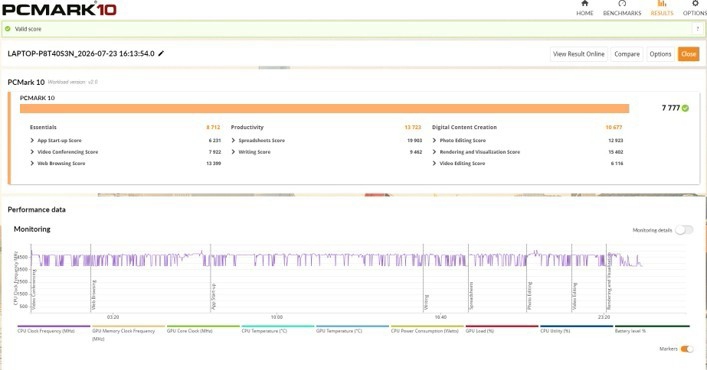The width and height of the screenshot is (707, 370).
Task: Expand Web Browsing Score details
Action: tap(32, 163)
